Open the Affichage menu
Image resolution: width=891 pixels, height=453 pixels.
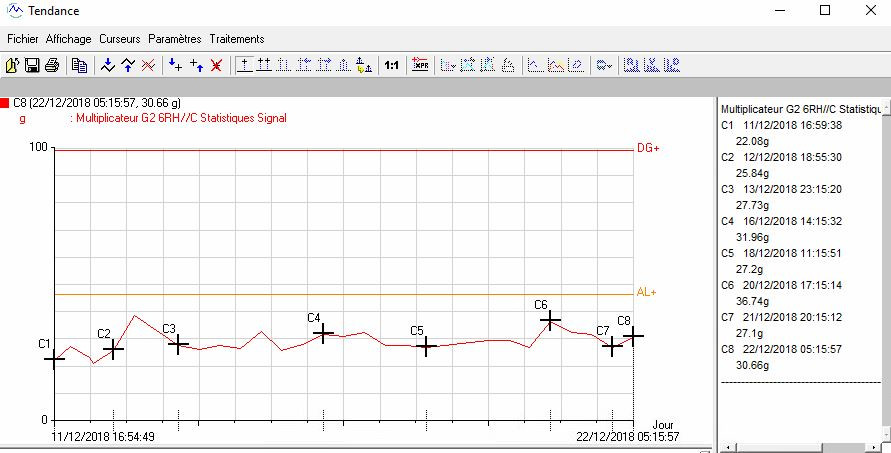point(69,39)
